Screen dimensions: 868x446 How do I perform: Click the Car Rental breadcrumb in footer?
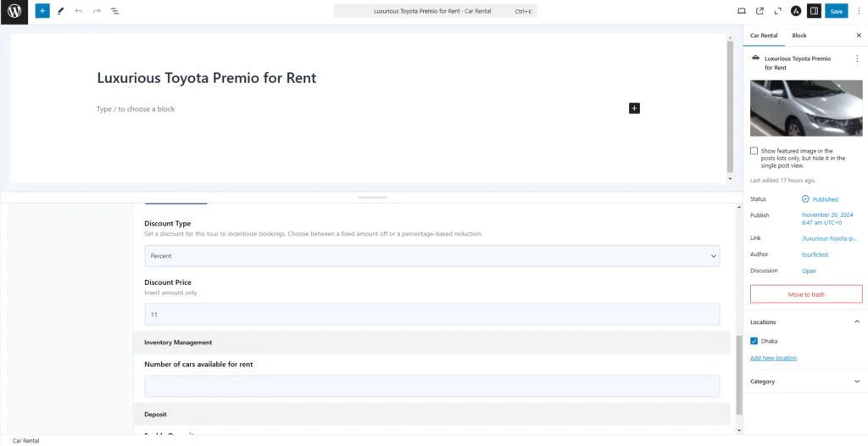click(x=25, y=441)
